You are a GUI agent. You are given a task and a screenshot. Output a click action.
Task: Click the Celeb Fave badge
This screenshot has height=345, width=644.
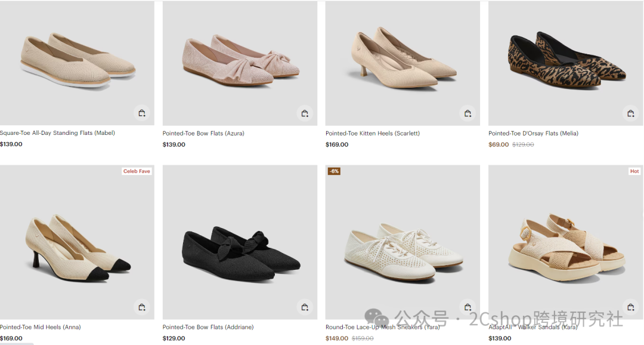[137, 171]
